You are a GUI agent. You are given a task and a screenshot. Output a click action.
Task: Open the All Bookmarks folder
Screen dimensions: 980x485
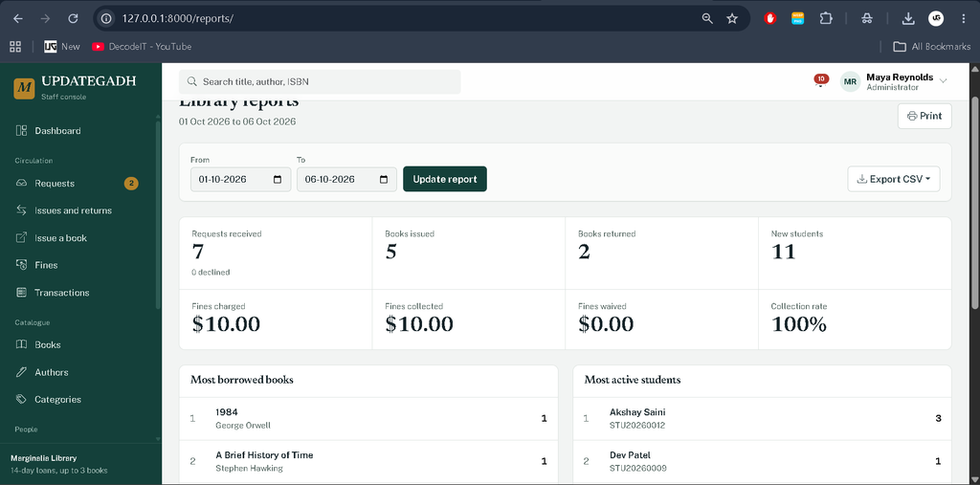coord(932,46)
